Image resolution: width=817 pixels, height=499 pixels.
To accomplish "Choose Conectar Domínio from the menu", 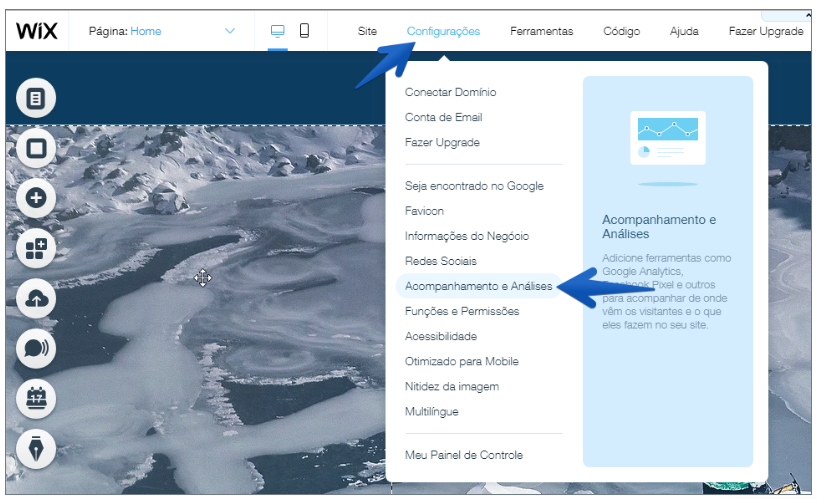I will point(450,92).
